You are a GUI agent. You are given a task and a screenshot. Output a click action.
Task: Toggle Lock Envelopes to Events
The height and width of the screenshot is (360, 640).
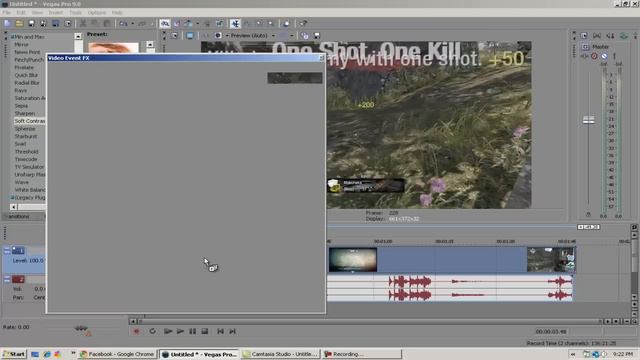[x=207, y=24]
